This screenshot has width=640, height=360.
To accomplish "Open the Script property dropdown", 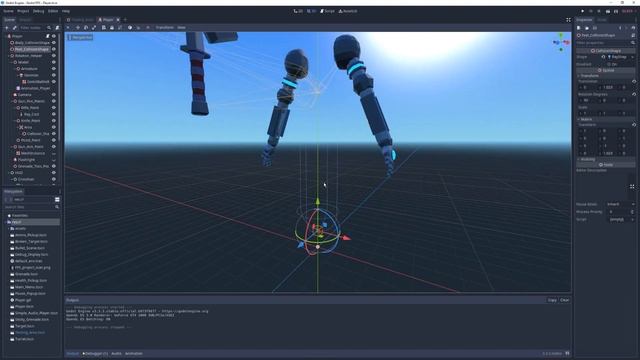I will point(622,219).
